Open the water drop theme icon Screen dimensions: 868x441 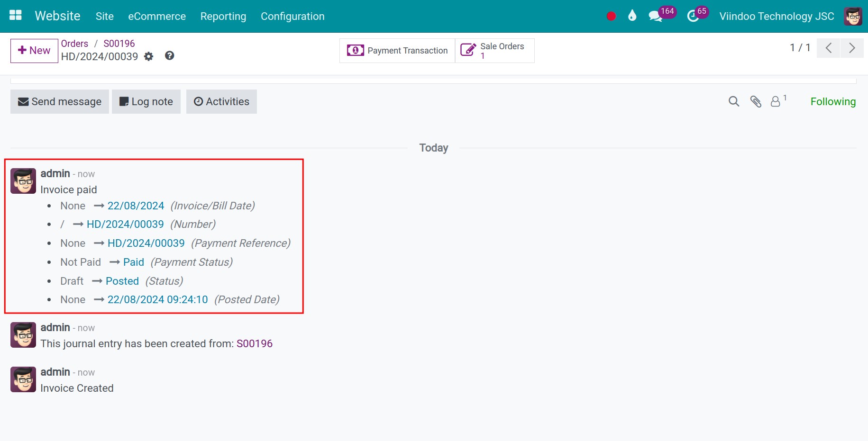point(632,16)
